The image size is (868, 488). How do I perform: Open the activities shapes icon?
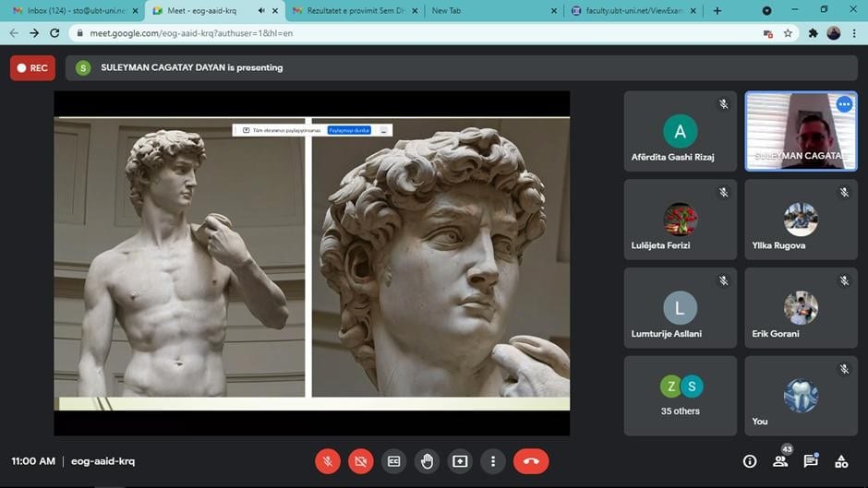coord(841,461)
